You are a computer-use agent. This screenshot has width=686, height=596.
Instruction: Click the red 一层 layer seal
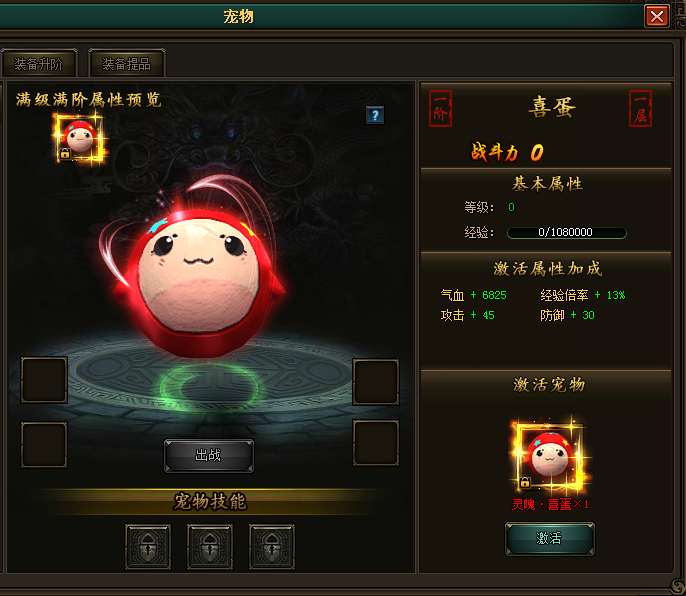coord(640,109)
